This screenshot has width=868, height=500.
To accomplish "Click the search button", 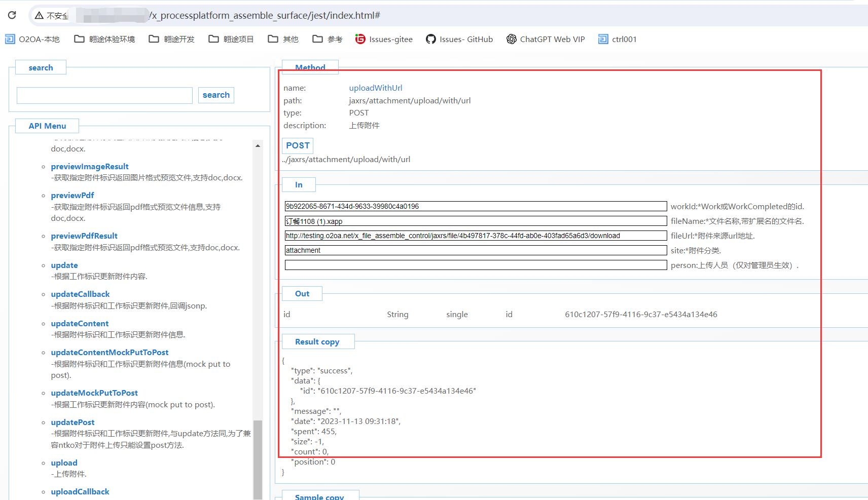I will pyautogui.click(x=216, y=95).
